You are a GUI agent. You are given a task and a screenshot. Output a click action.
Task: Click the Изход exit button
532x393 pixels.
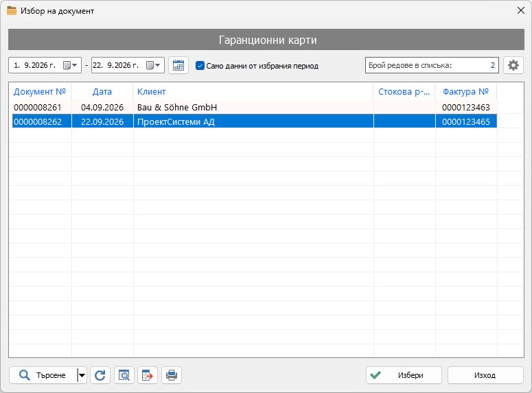coord(485,375)
